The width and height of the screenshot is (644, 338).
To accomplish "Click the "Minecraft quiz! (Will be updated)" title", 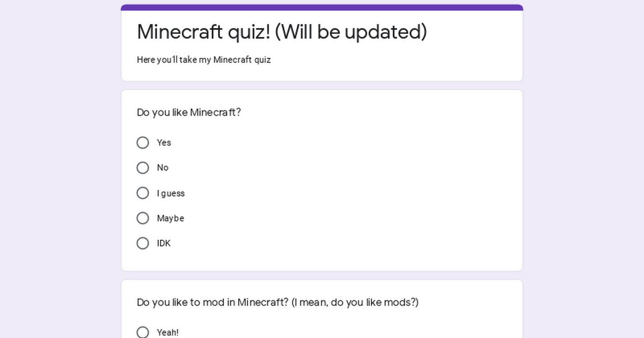I will [282, 32].
